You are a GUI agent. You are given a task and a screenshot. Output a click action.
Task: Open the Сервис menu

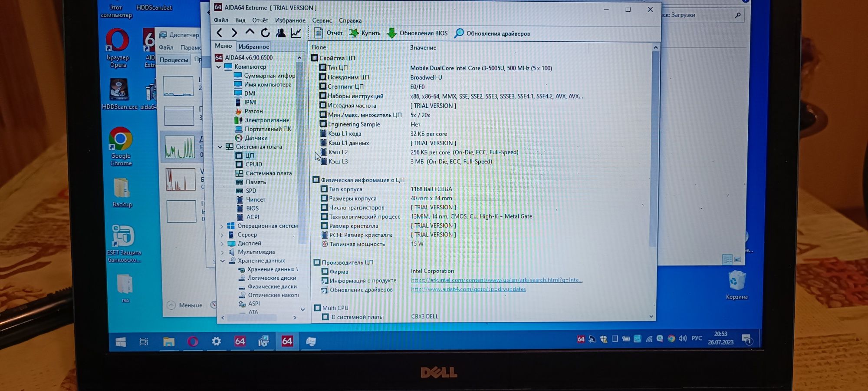(322, 20)
